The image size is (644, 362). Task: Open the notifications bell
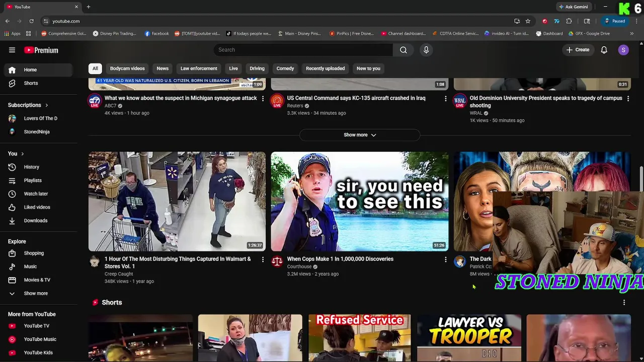pos(604,50)
